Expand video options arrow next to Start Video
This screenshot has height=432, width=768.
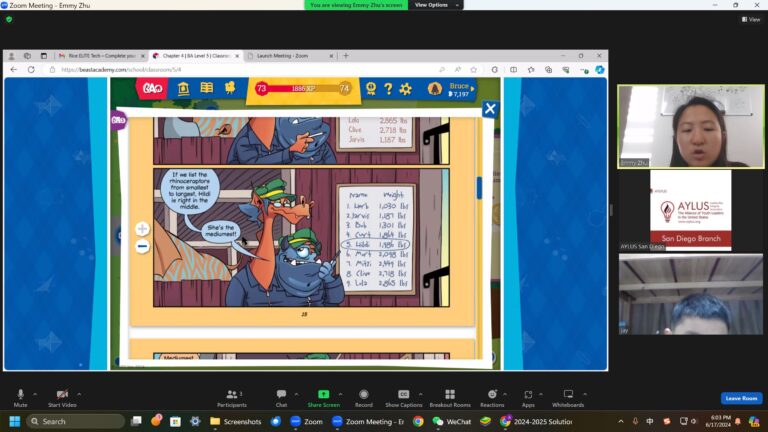(79, 394)
